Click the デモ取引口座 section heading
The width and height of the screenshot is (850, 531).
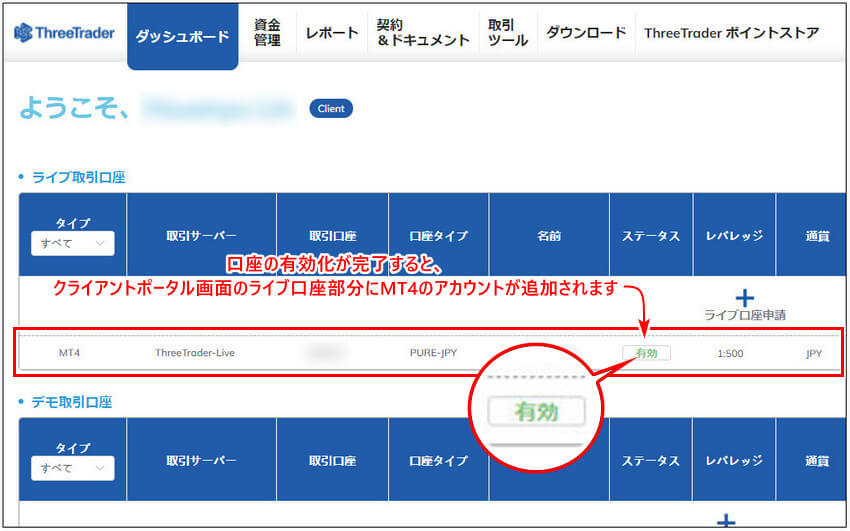[x=72, y=402]
